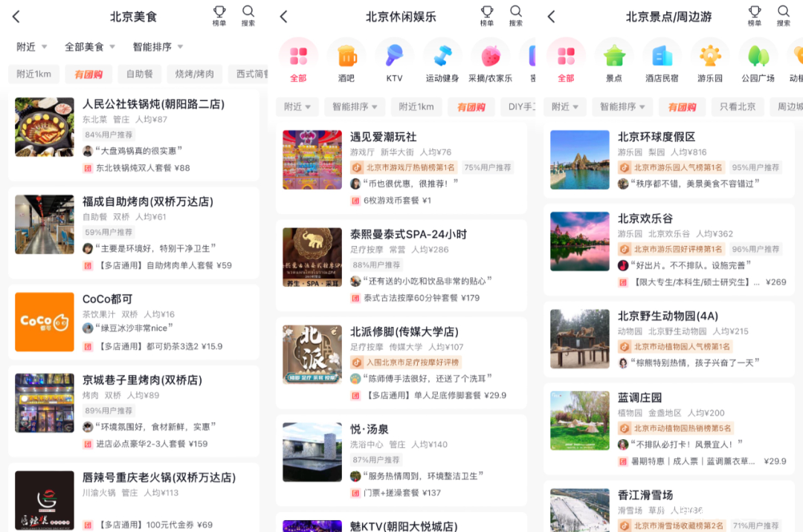
Task: Go back from 北京美食 screen
Action: point(16,17)
